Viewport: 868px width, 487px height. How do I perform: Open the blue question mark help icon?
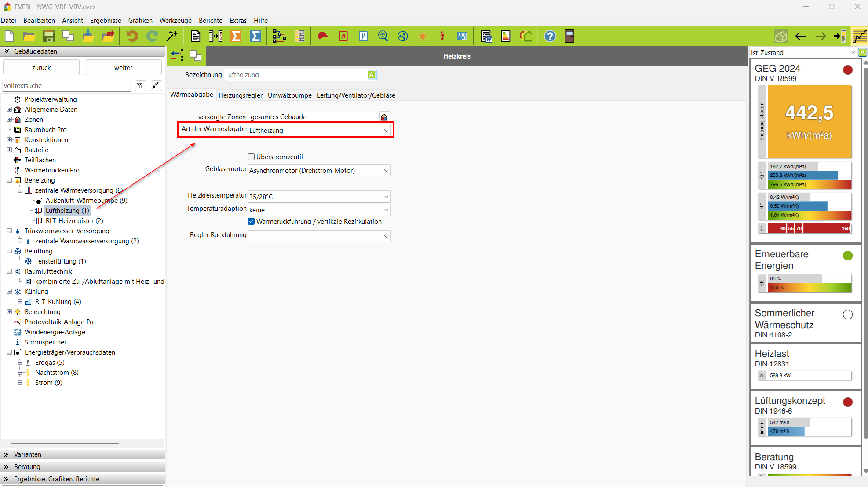[550, 36]
